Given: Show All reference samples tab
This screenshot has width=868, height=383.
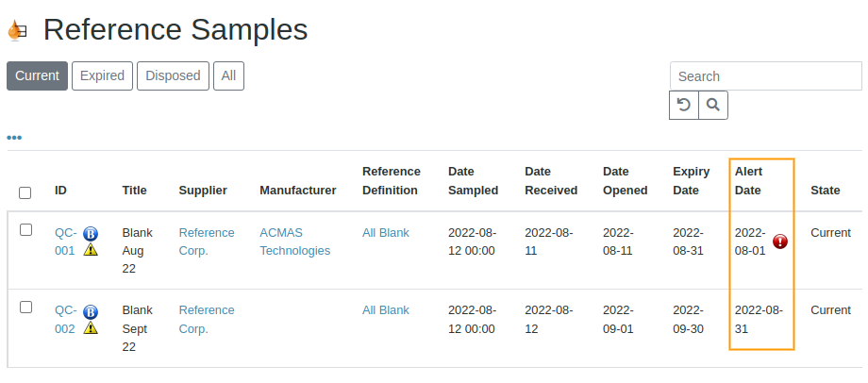Looking at the screenshot, I should pyautogui.click(x=228, y=75).
